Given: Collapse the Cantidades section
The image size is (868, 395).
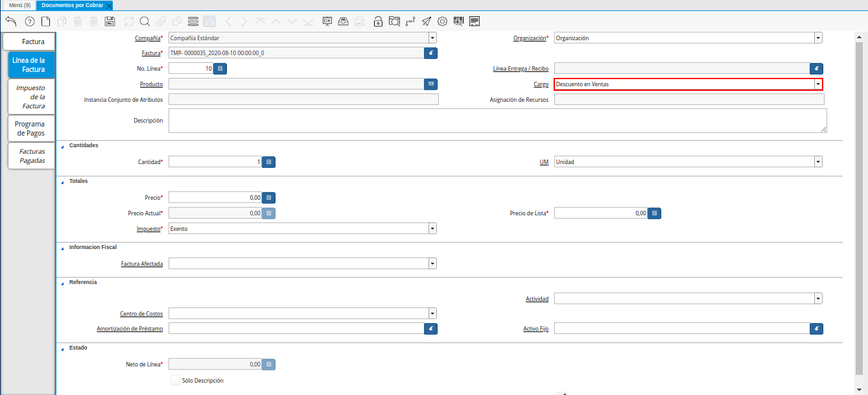Looking at the screenshot, I should tap(63, 146).
